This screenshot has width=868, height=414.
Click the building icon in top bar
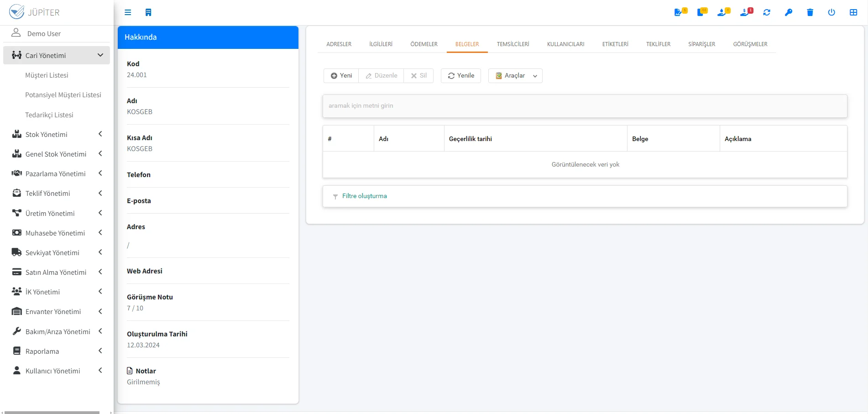[x=148, y=12]
